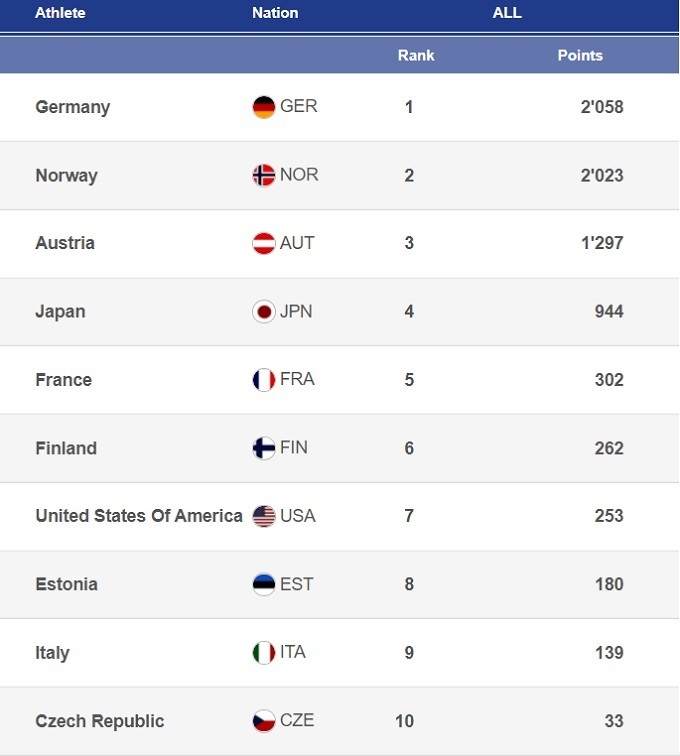Click the Czech Republic flag icon
The height and width of the screenshot is (756, 680).
[x=264, y=721]
